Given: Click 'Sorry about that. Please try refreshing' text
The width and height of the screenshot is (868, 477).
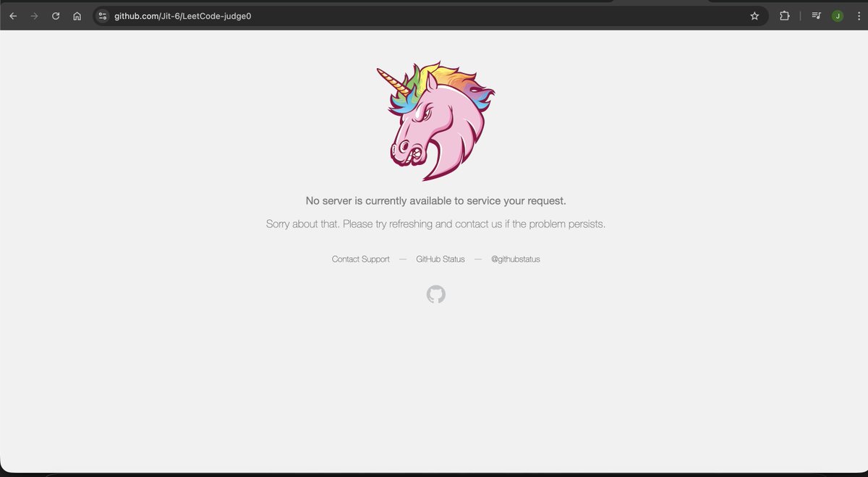Looking at the screenshot, I should pos(436,224).
